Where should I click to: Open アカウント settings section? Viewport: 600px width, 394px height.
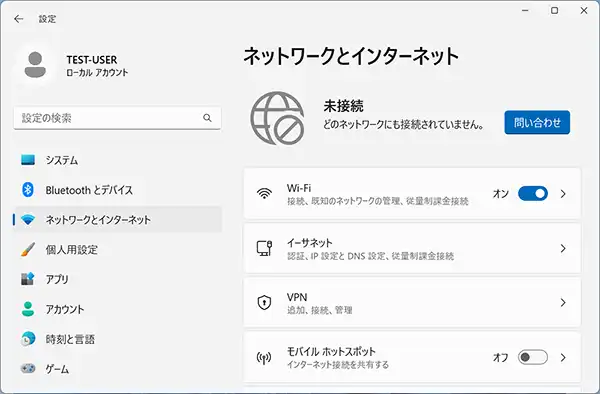click(x=117, y=309)
